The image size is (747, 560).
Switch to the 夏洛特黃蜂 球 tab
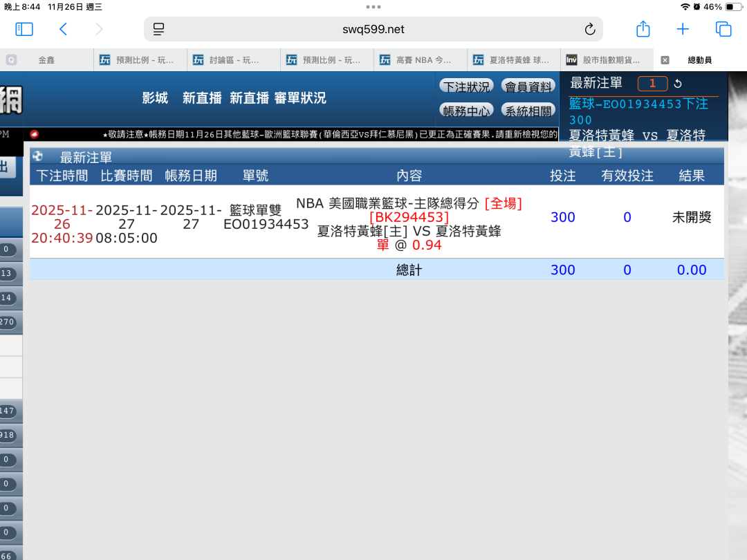pyautogui.click(x=513, y=60)
